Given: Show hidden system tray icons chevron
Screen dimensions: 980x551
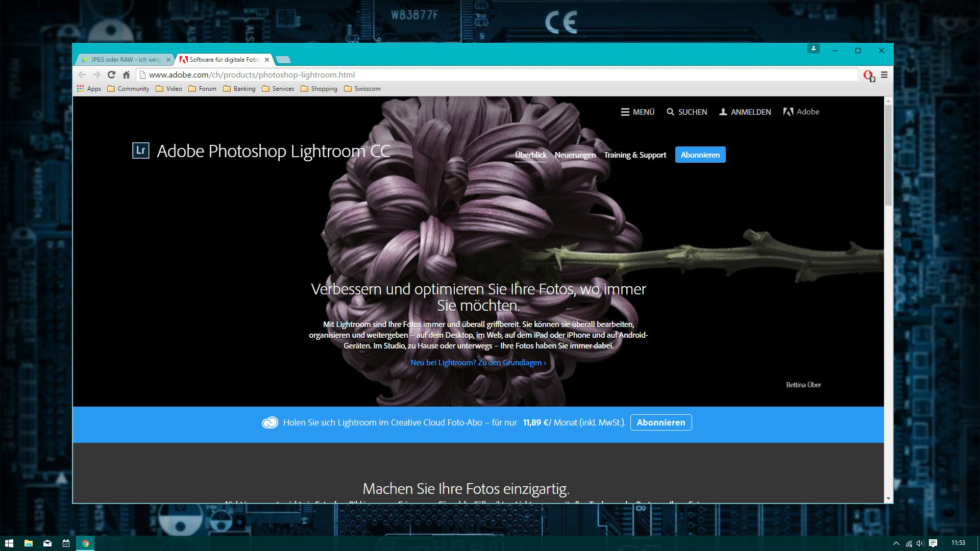Looking at the screenshot, I should pos(896,543).
